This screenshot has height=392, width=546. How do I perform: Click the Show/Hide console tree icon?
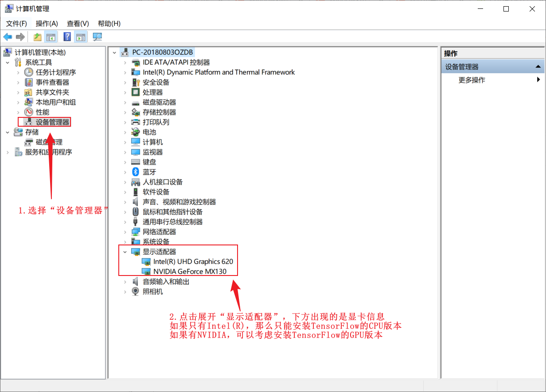pyautogui.click(x=51, y=37)
